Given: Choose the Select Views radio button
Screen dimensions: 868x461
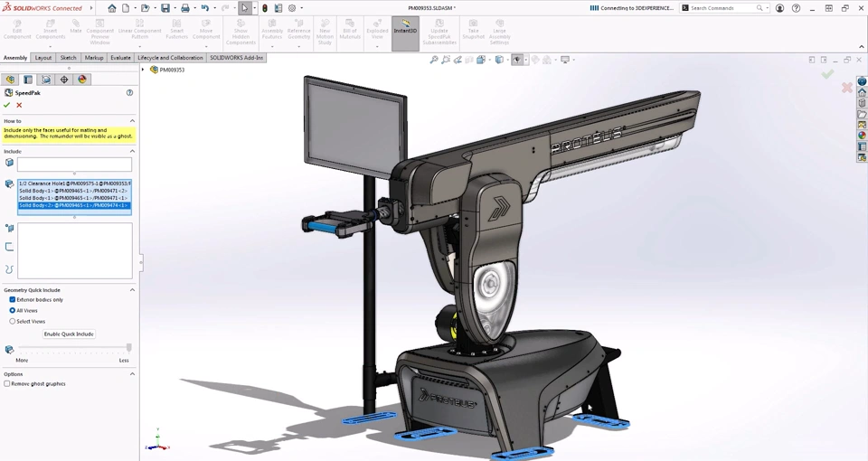Looking at the screenshot, I should point(12,321).
